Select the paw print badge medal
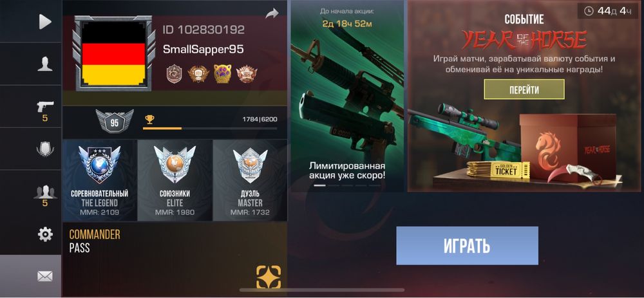Image resolution: width=644 pixels, height=298 pixels. click(222, 74)
